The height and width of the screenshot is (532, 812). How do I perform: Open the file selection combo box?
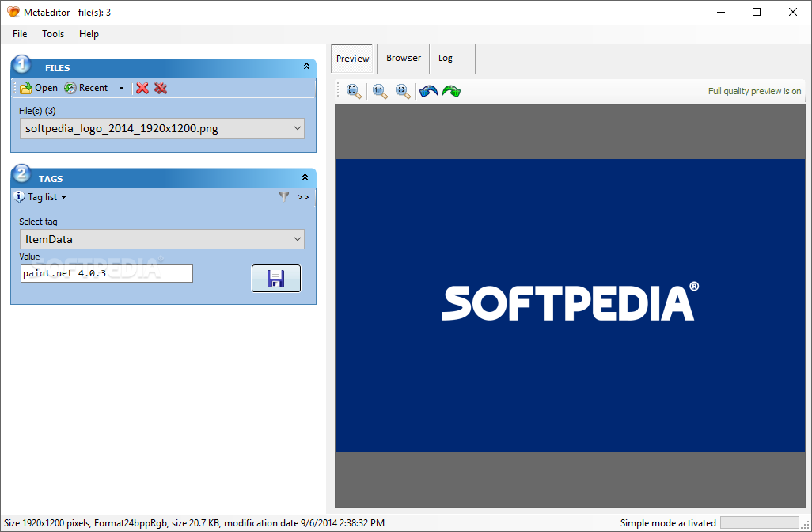click(x=162, y=128)
